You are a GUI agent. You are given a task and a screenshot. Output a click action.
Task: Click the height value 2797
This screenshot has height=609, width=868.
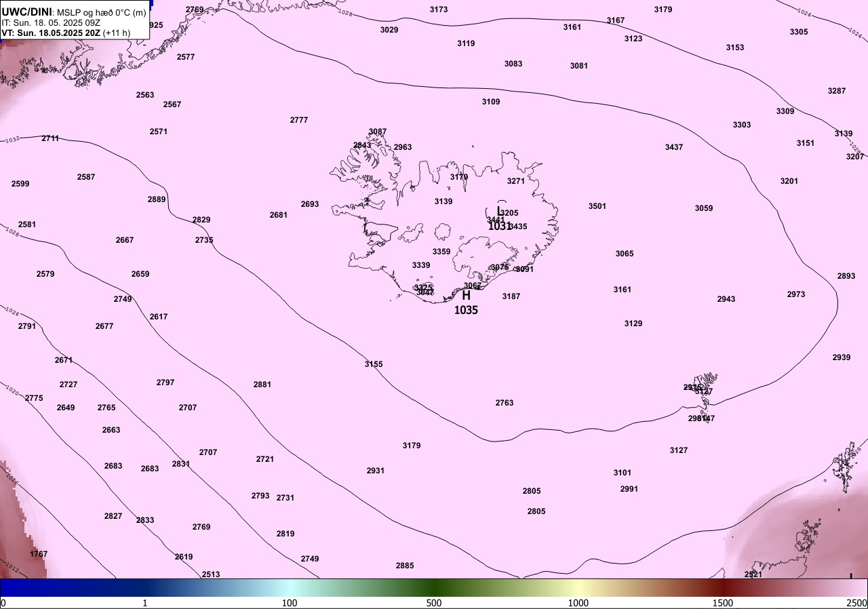click(x=165, y=382)
